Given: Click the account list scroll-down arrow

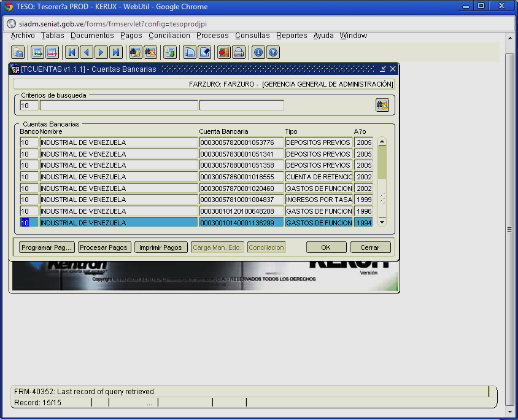Looking at the screenshot, I should (x=382, y=222).
